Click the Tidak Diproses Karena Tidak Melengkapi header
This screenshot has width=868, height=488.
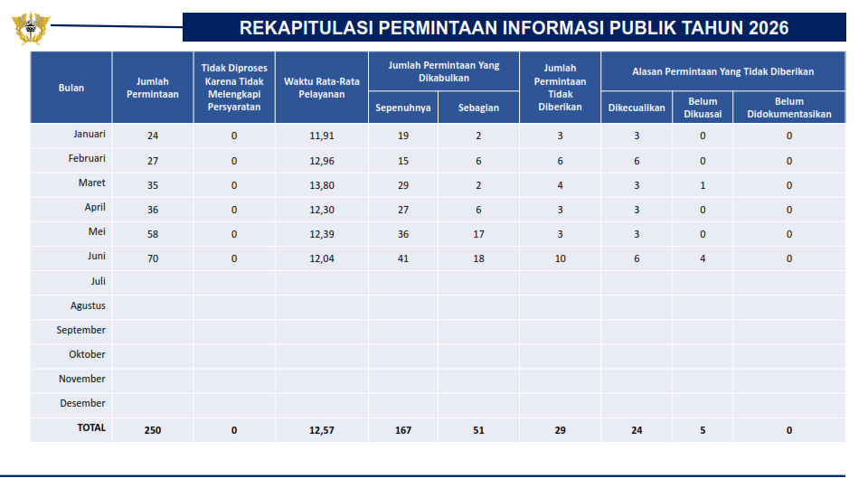pos(234,88)
